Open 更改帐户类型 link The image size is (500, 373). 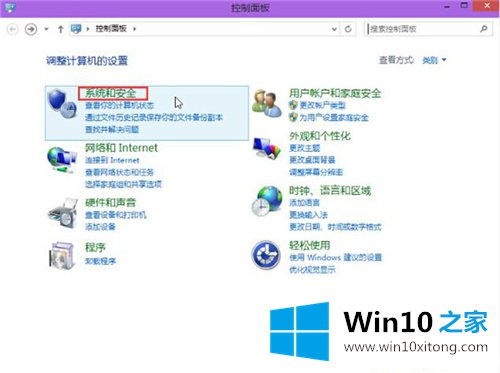[x=322, y=105]
